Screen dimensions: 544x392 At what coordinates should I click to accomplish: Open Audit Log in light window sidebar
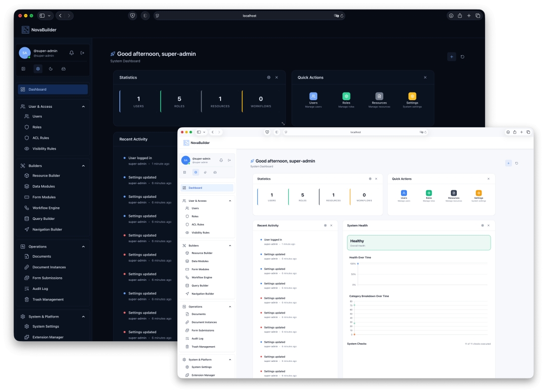pyautogui.click(x=197, y=339)
